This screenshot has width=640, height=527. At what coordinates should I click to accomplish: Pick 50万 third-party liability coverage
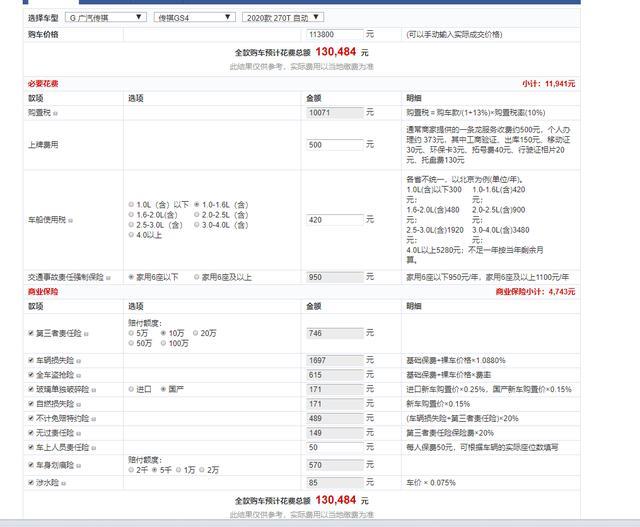tap(131, 343)
